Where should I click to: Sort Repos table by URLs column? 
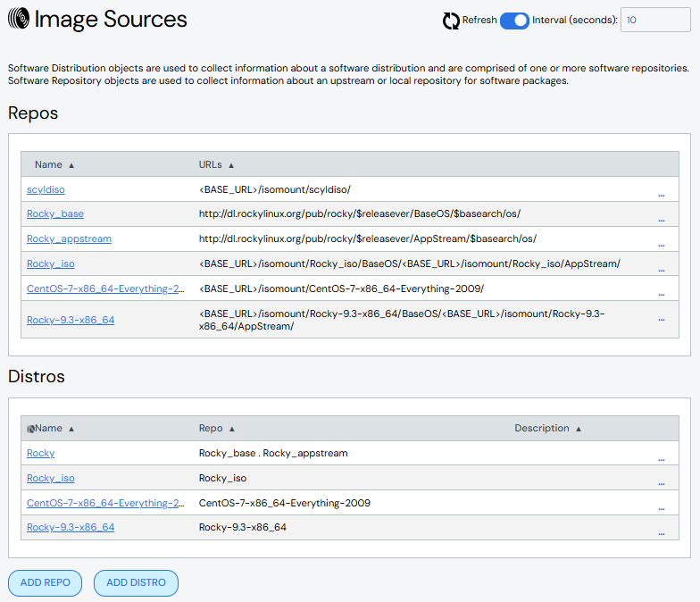point(216,164)
